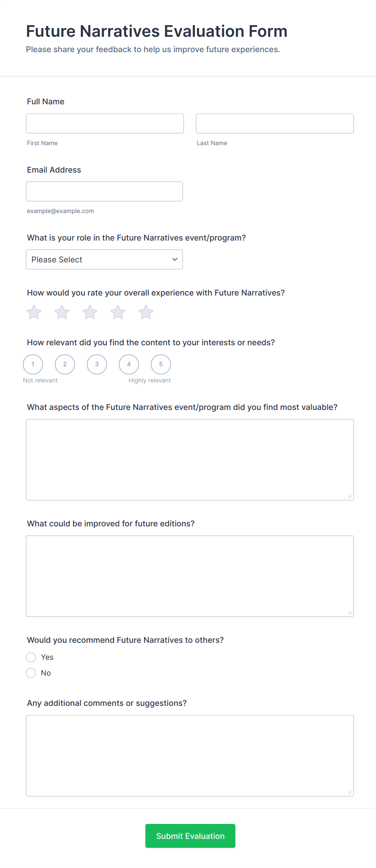Pick the fifth rating star
The height and width of the screenshot is (868, 376).
(146, 313)
